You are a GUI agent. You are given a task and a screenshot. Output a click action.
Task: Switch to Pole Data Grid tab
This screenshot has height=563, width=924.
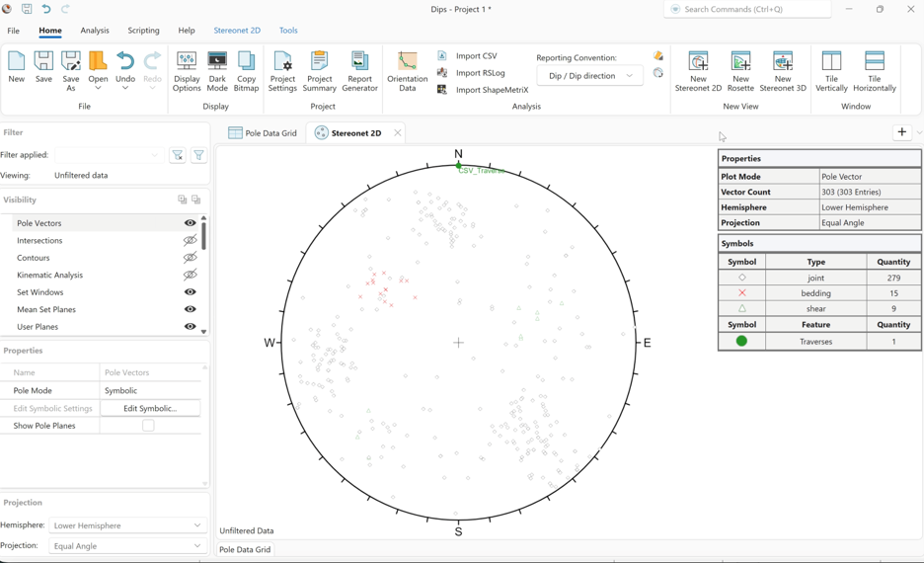coord(263,133)
